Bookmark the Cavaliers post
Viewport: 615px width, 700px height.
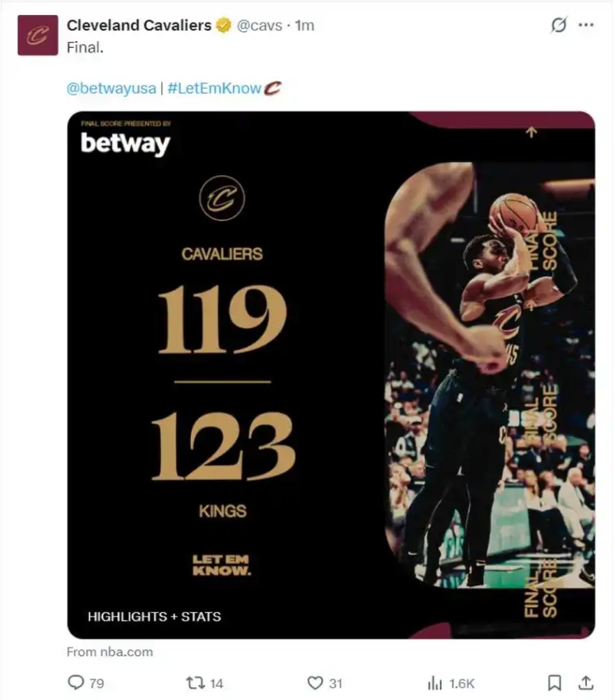pos(555,683)
